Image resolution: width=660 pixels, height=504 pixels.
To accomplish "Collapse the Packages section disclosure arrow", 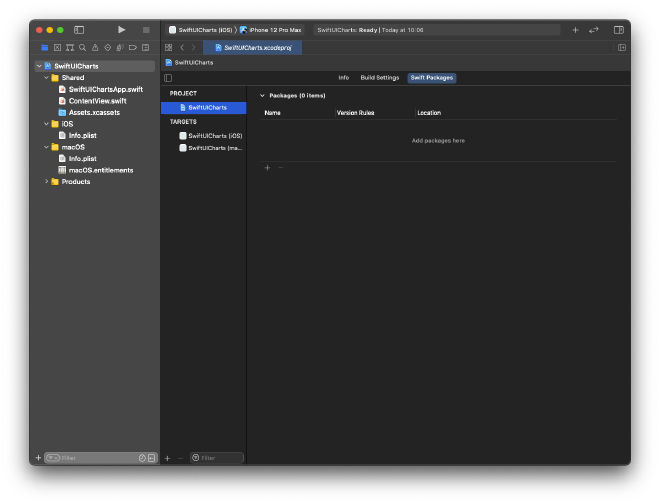I will [262, 95].
